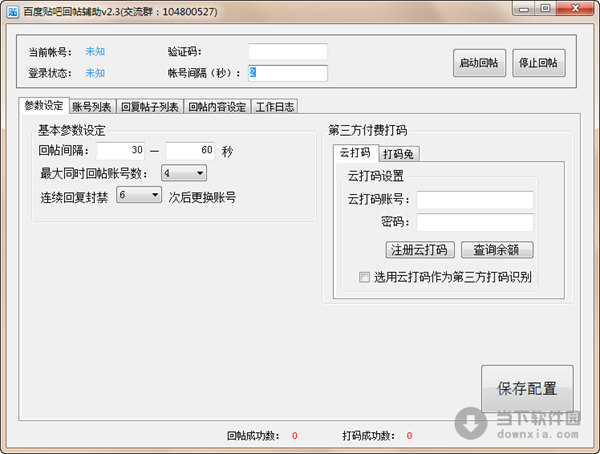Click the 第三方付费打码 group label
The height and width of the screenshot is (454, 600).
point(368,130)
